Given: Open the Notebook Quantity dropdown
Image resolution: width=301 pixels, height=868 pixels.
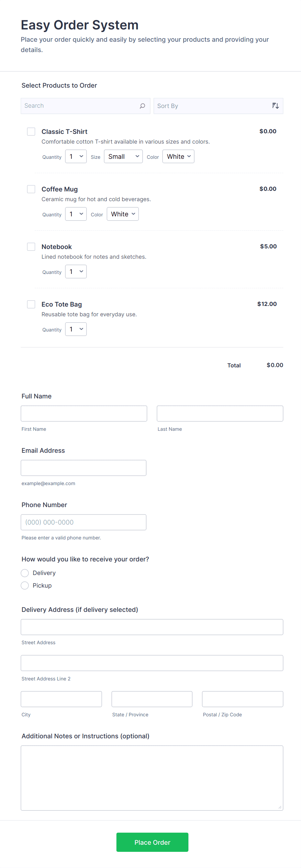Looking at the screenshot, I should point(75,271).
